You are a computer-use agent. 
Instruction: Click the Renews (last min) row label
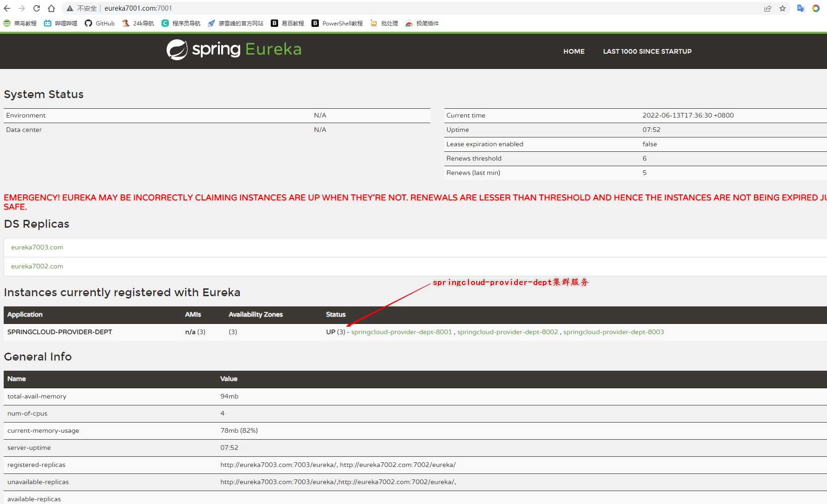click(473, 173)
